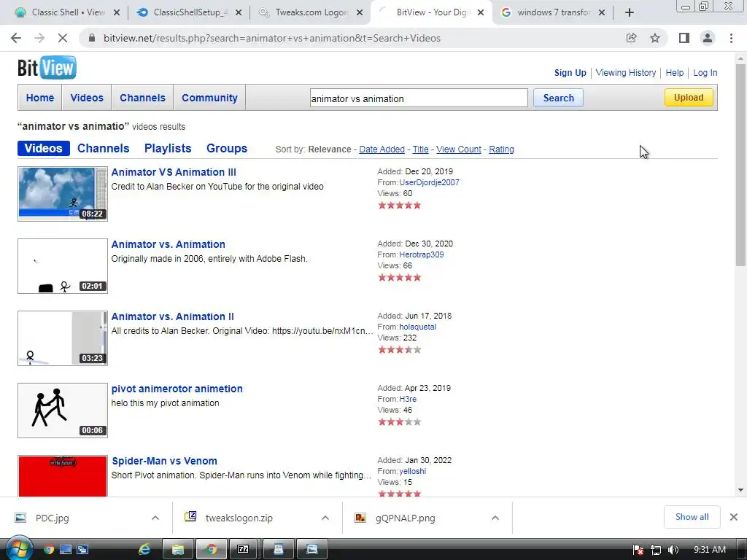This screenshot has width=747, height=560.
Task: Open the Videos navigation item
Action: [x=87, y=98]
